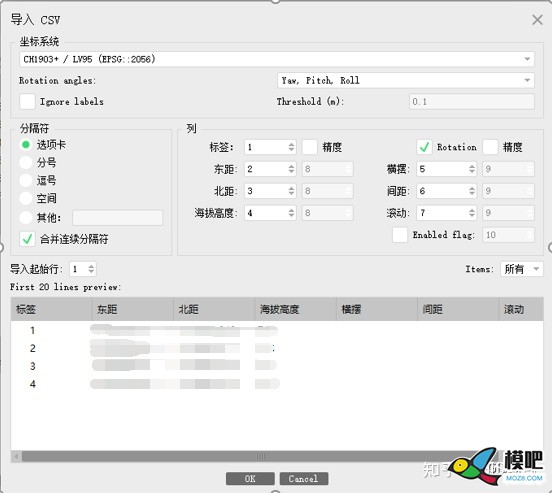The width and height of the screenshot is (552, 493).
Task: Click the 东距 preview column header
Action: (133, 309)
